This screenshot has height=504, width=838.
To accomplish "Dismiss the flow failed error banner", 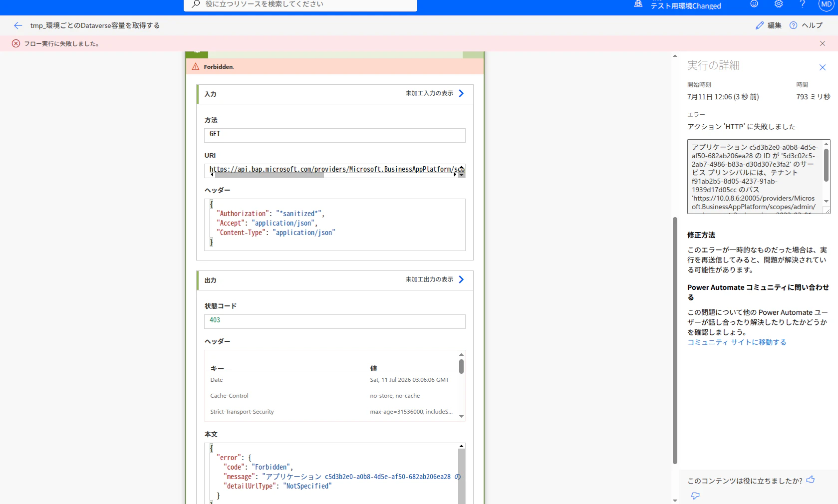I will click(823, 43).
